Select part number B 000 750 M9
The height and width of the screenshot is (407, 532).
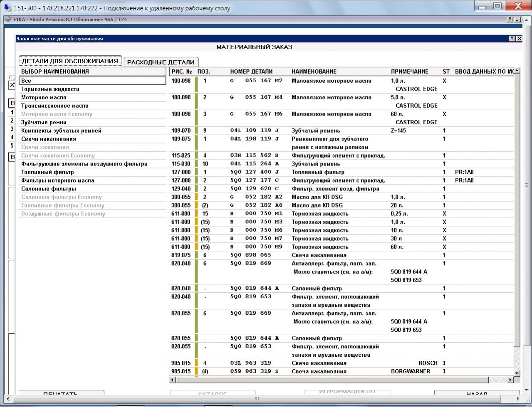(256, 247)
